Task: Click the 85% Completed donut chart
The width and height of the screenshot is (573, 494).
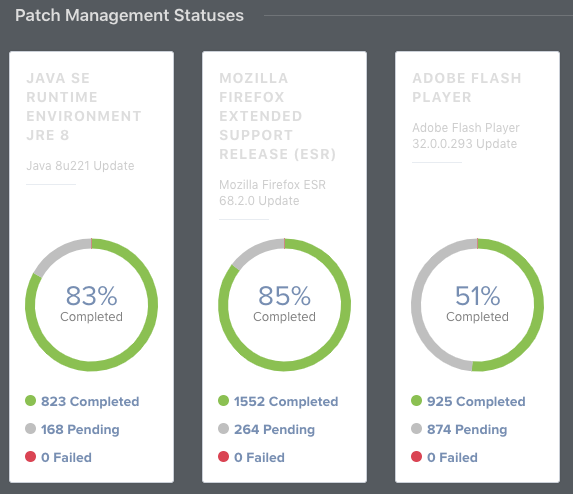Action: click(284, 305)
